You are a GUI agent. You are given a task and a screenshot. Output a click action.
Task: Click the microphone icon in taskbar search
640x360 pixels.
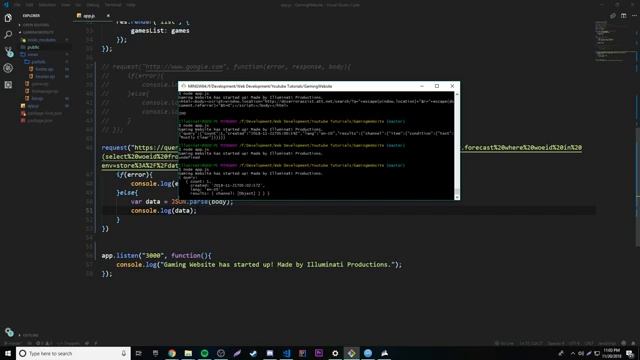coord(124,353)
